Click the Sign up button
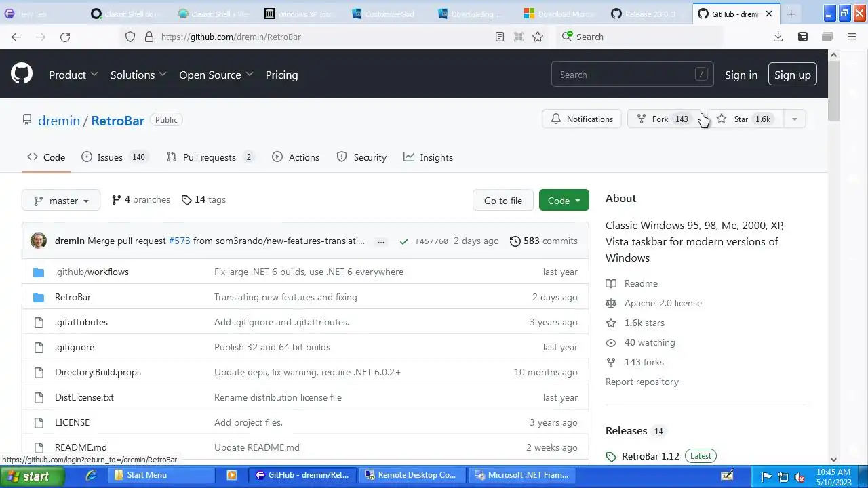Viewport: 868px width, 488px height. click(792, 75)
